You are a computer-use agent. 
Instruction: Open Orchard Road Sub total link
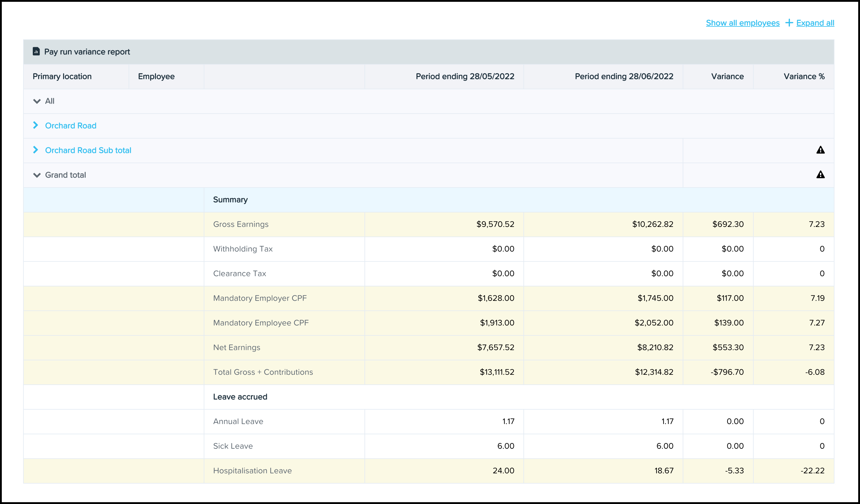[88, 150]
